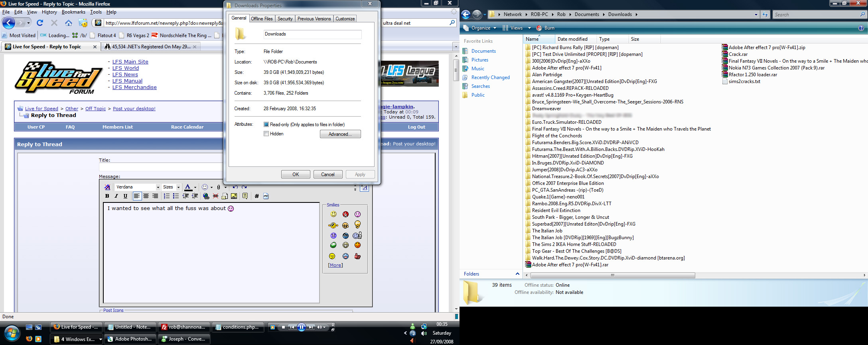
Task: Check the Hidden attribute checkbox
Action: click(266, 134)
